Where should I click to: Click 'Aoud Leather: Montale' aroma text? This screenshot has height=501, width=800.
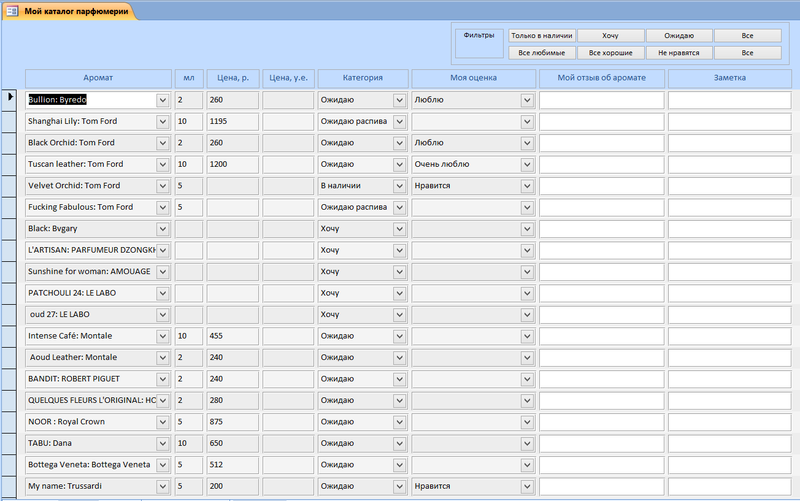(x=73, y=357)
